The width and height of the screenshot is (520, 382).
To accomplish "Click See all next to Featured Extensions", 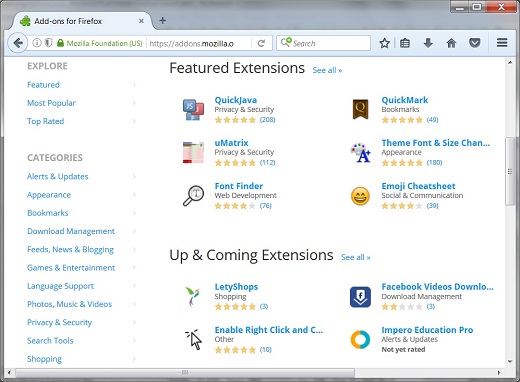I will (327, 70).
